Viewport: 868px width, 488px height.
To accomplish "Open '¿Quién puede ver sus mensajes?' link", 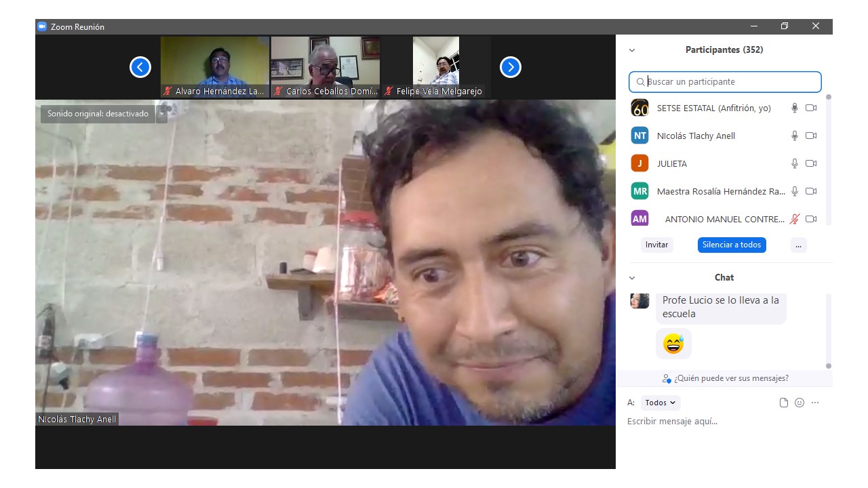I will tap(725, 378).
